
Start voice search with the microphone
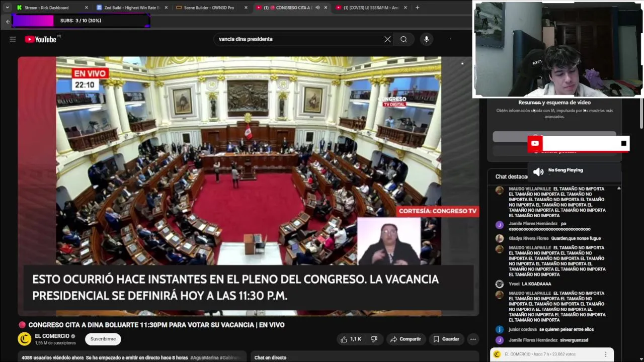pos(426,39)
